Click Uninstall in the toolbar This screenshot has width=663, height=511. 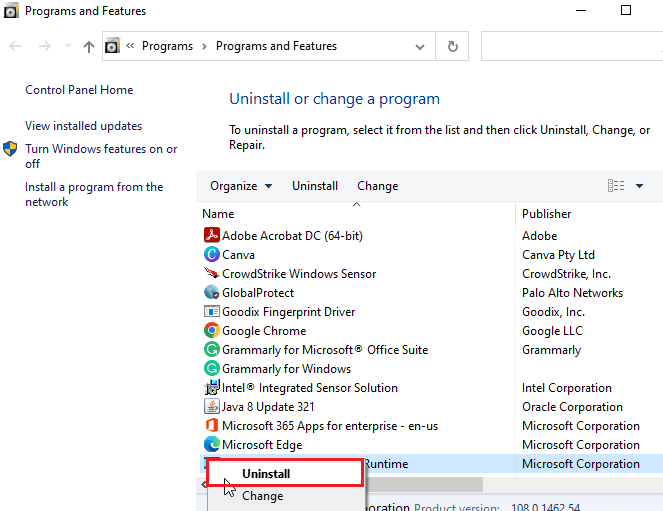click(315, 186)
